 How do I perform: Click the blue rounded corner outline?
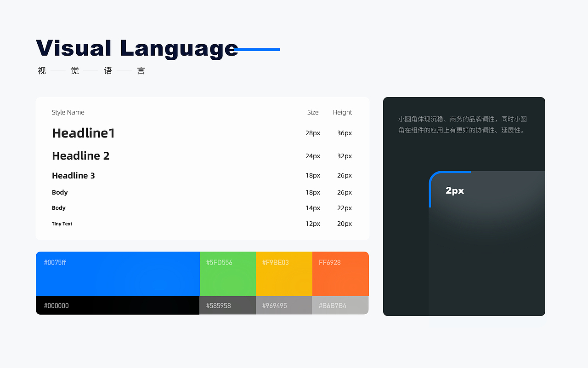tap(450, 189)
